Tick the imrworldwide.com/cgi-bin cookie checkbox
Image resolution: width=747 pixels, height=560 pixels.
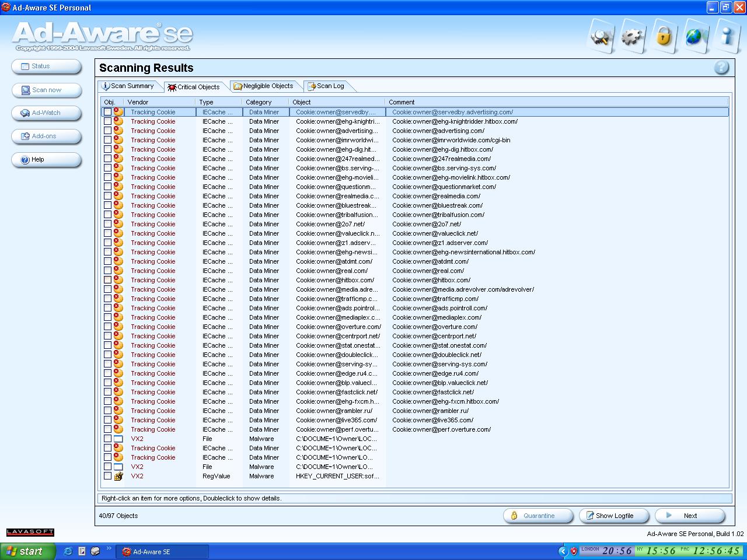tap(107, 140)
